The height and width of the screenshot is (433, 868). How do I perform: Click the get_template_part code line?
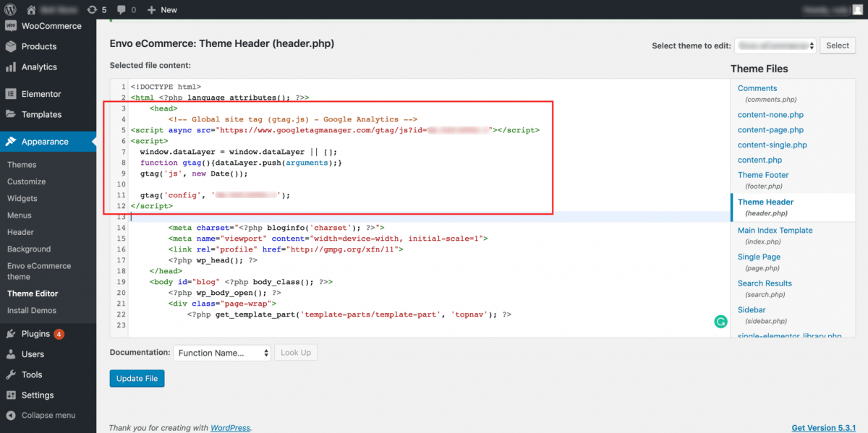coord(349,314)
